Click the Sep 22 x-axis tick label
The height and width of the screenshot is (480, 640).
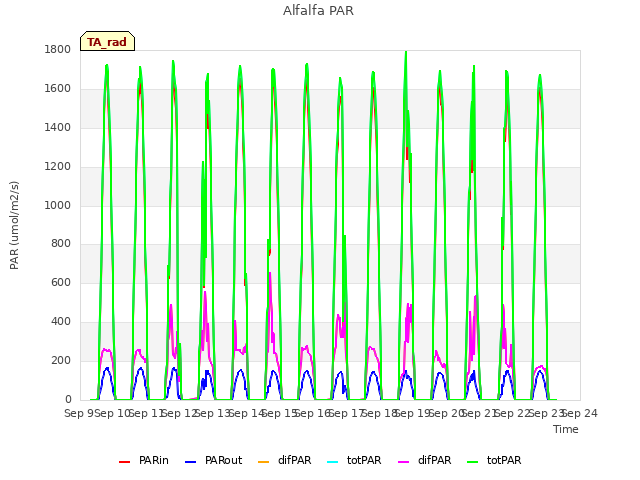tap(513, 413)
